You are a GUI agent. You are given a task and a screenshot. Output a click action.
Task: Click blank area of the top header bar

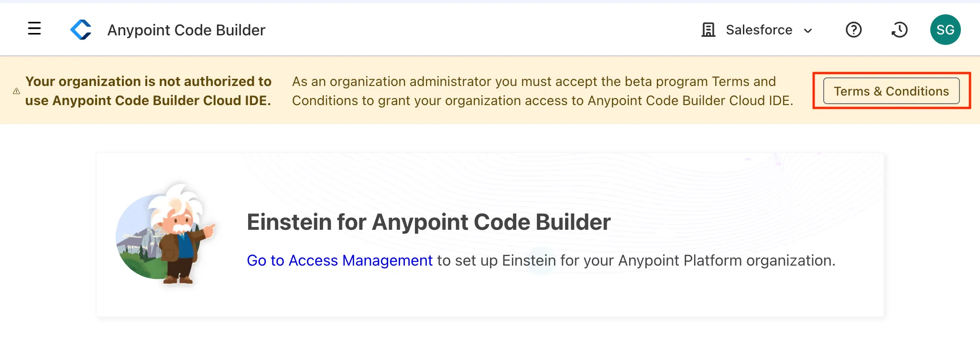pos(478,30)
